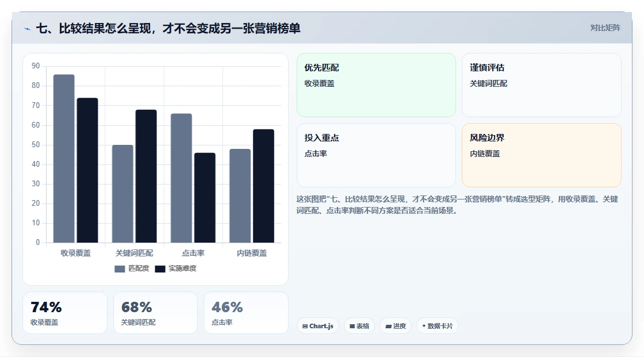Click the diamond icon in 数据卡片 chip
Image resolution: width=644 pixels, height=357 pixels.
[x=424, y=326]
